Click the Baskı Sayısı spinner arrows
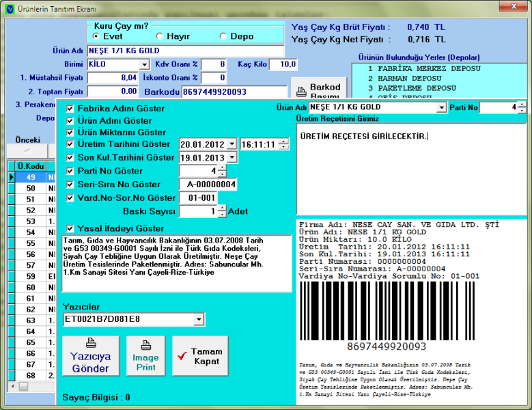532x410 pixels. click(222, 211)
